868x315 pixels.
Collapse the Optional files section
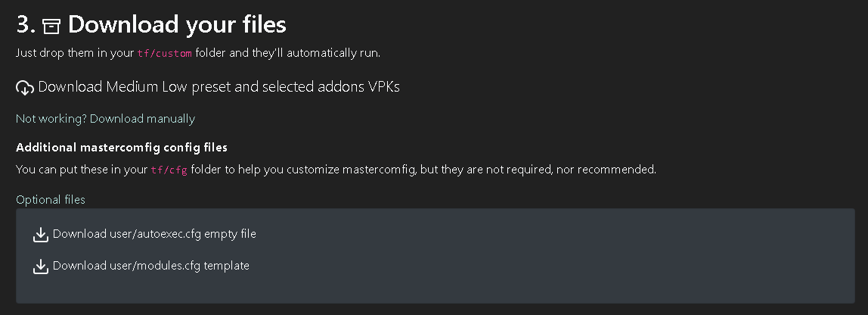click(51, 200)
